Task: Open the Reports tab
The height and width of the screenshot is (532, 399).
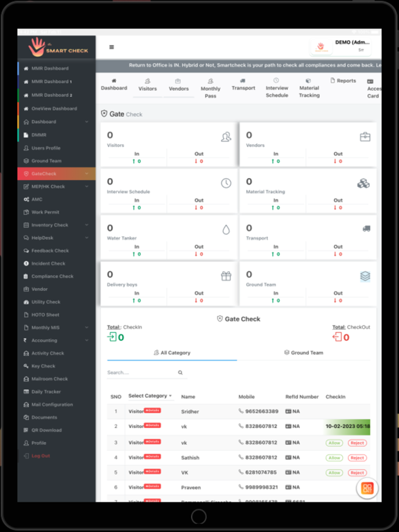Action: (343, 81)
